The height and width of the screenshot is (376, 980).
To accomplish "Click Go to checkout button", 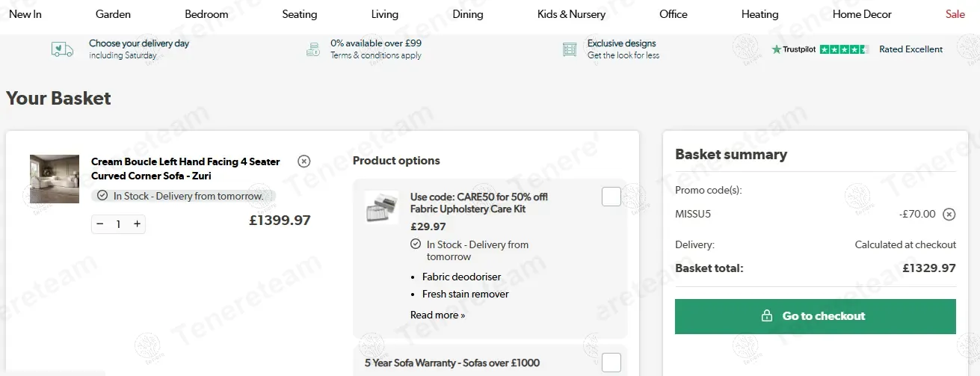I will tap(815, 316).
